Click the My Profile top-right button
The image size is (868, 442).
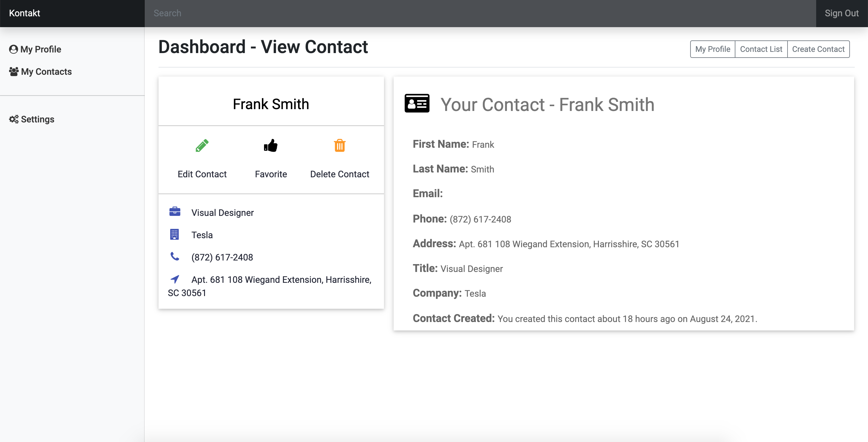click(x=712, y=49)
